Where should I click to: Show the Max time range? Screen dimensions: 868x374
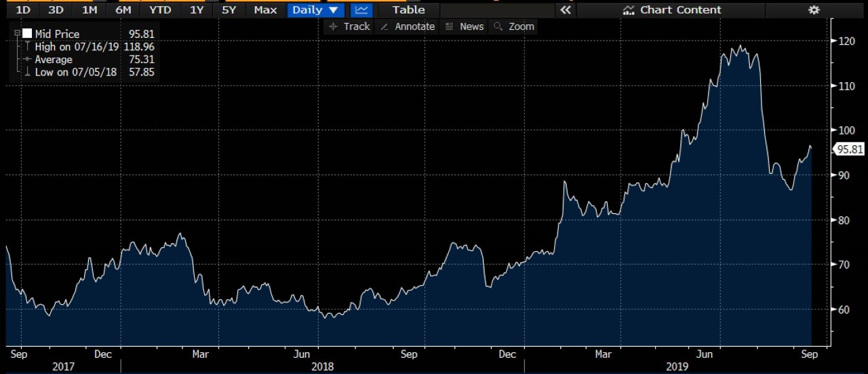[x=265, y=10]
